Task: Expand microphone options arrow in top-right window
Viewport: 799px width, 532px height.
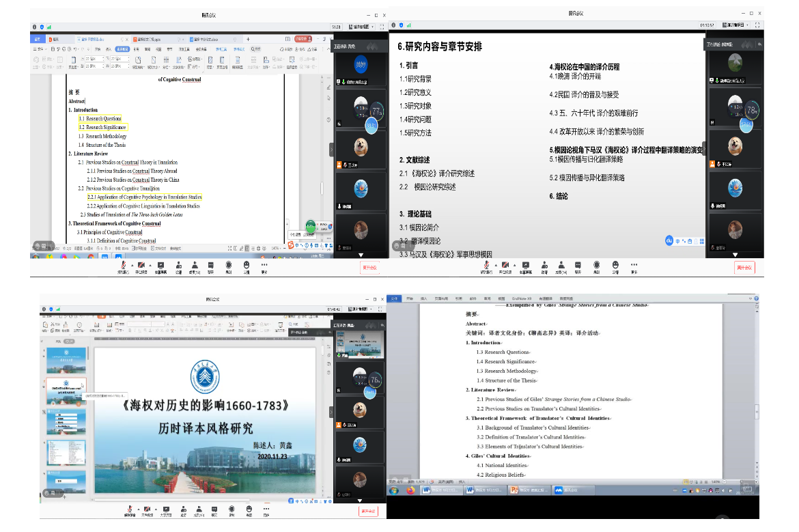Action: (496, 266)
